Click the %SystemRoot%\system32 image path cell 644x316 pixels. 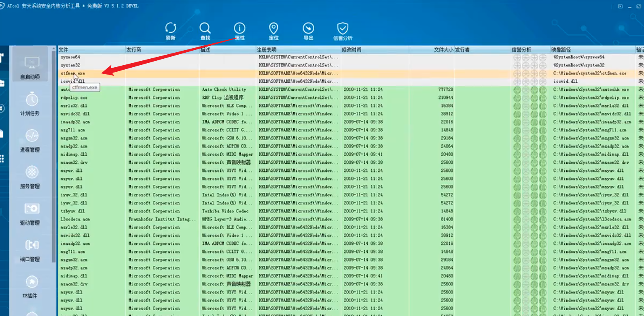coord(579,65)
